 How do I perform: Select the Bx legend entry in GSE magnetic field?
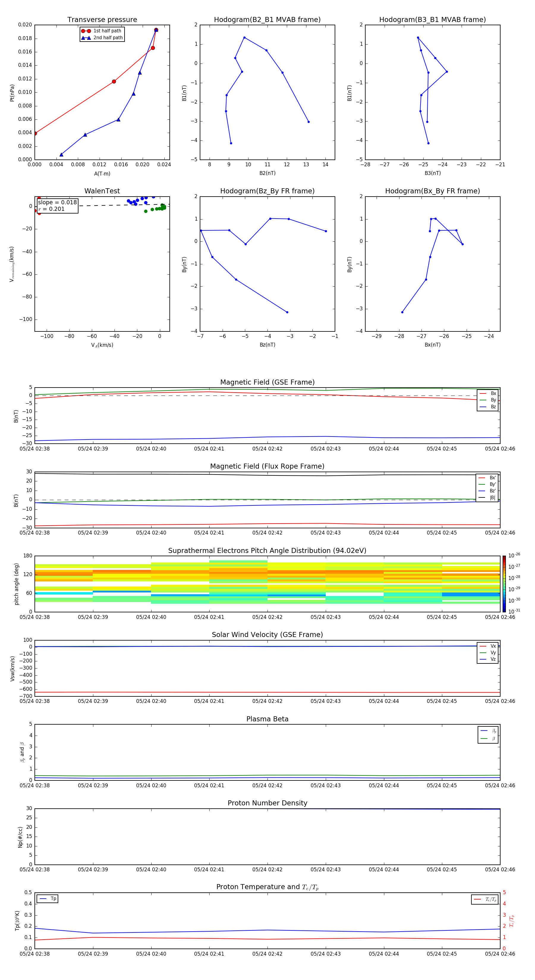pos(488,393)
